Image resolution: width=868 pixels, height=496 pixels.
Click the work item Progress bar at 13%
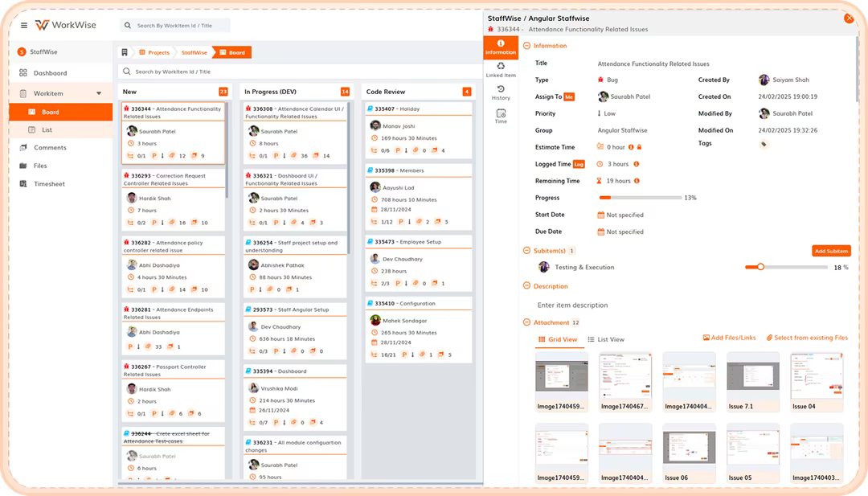click(641, 198)
